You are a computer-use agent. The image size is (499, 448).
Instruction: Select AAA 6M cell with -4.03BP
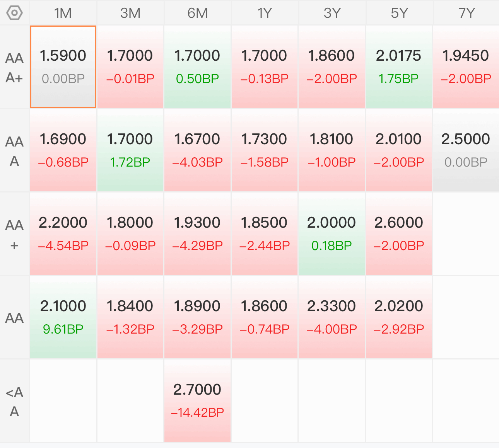pos(198,150)
